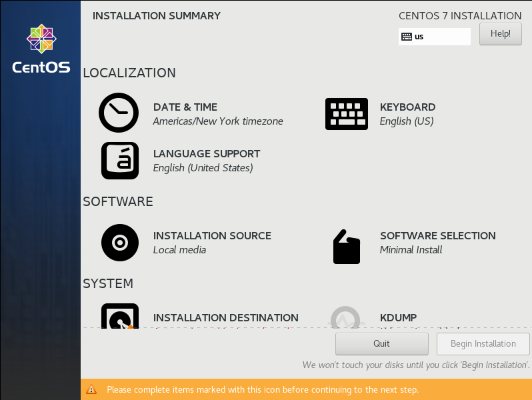Click 'English (US)' keyboard status text
This screenshot has width=532, height=400.
click(x=407, y=121)
